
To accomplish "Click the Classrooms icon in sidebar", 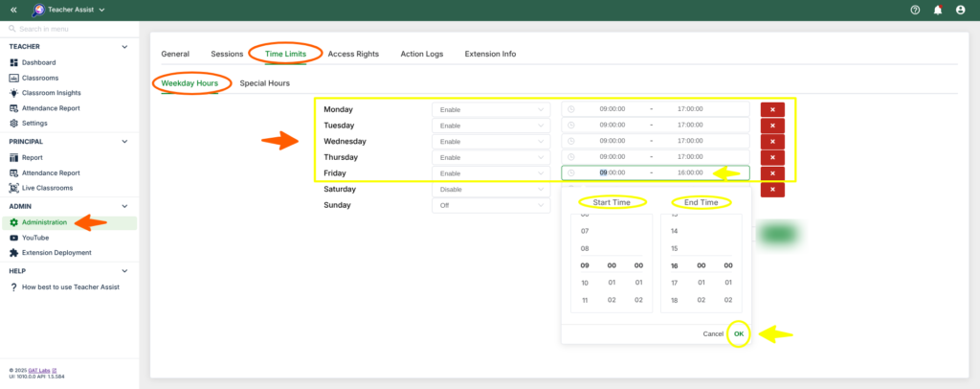I will pos(13,79).
